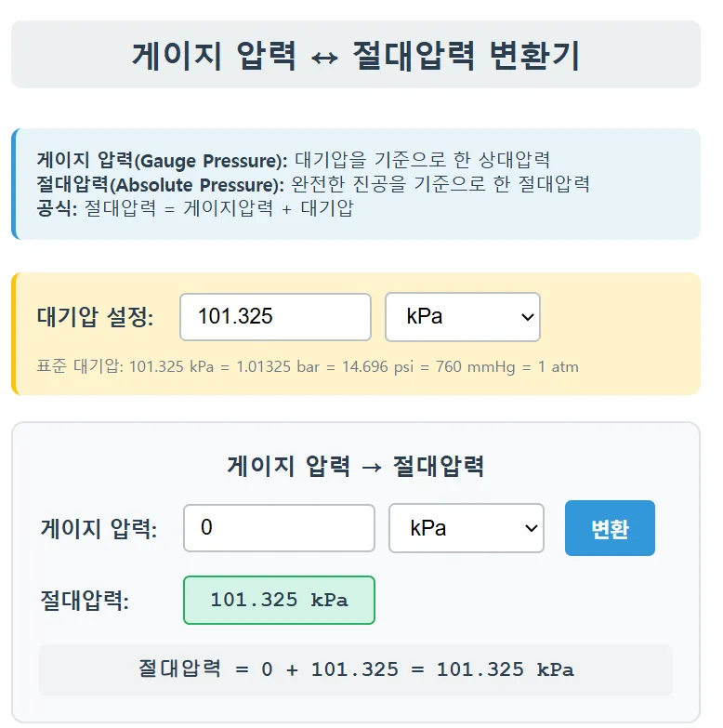Click the → arrow in section heading
The height and width of the screenshot is (728, 723).
click(371, 466)
